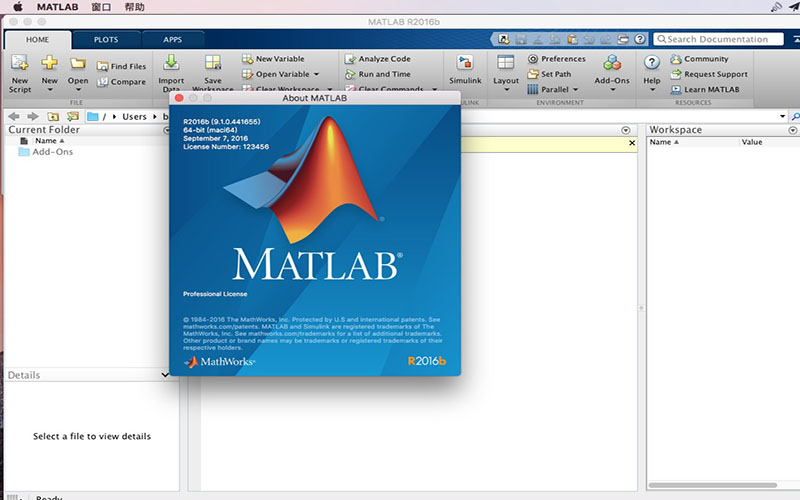Go forward in folder history

pos(33,116)
